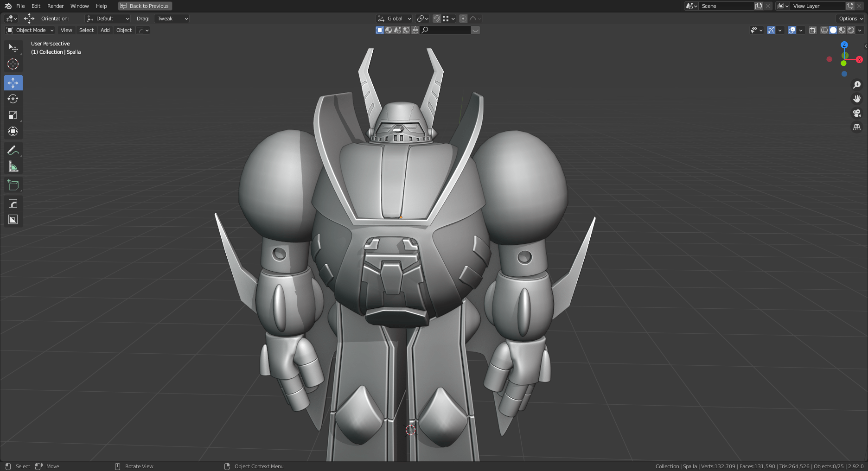Click the brush filter icon near search
This screenshot has width=868, height=471.
[415, 30]
